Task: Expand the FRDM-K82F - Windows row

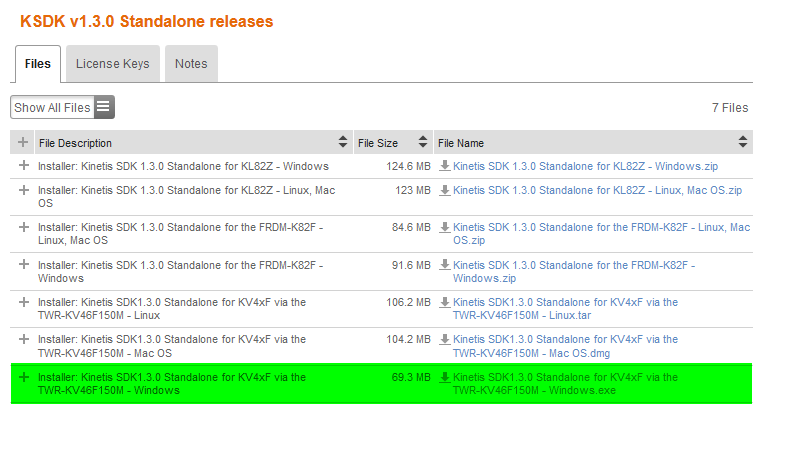Action: [x=24, y=264]
